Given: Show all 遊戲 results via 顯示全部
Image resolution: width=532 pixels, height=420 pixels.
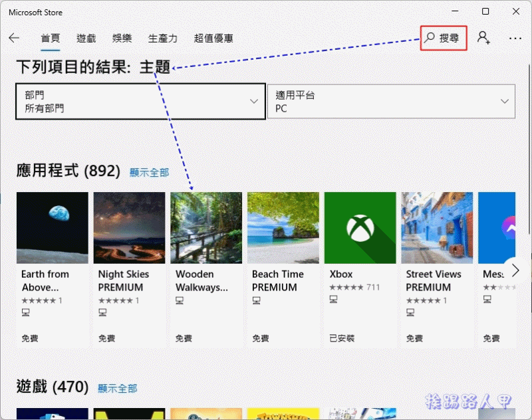Looking at the screenshot, I should [118, 389].
